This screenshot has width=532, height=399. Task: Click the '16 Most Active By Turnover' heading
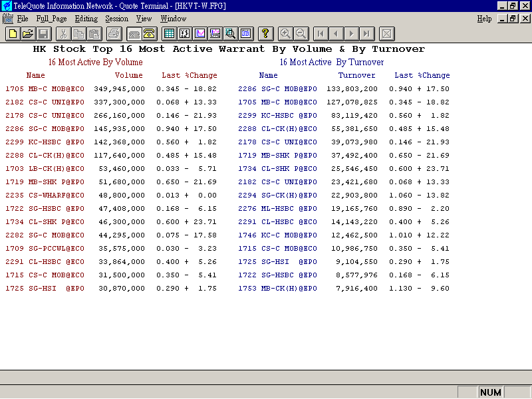pyautogui.click(x=331, y=62)
